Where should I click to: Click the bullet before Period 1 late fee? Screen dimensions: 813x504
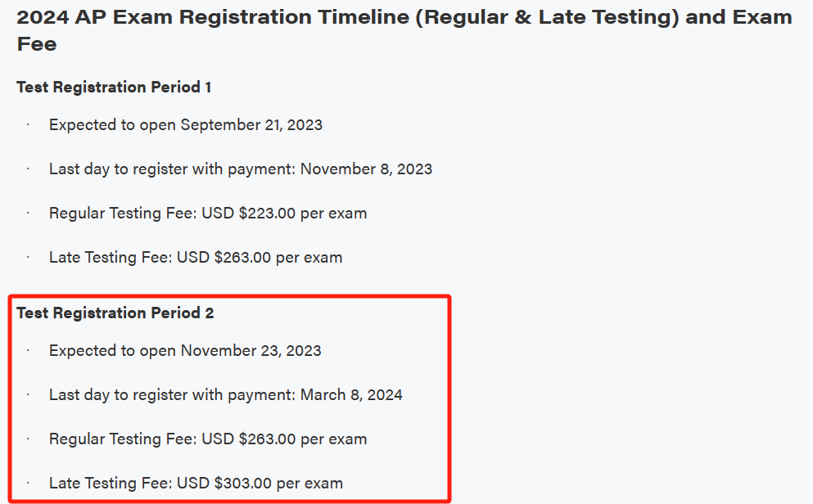[28, 258]
